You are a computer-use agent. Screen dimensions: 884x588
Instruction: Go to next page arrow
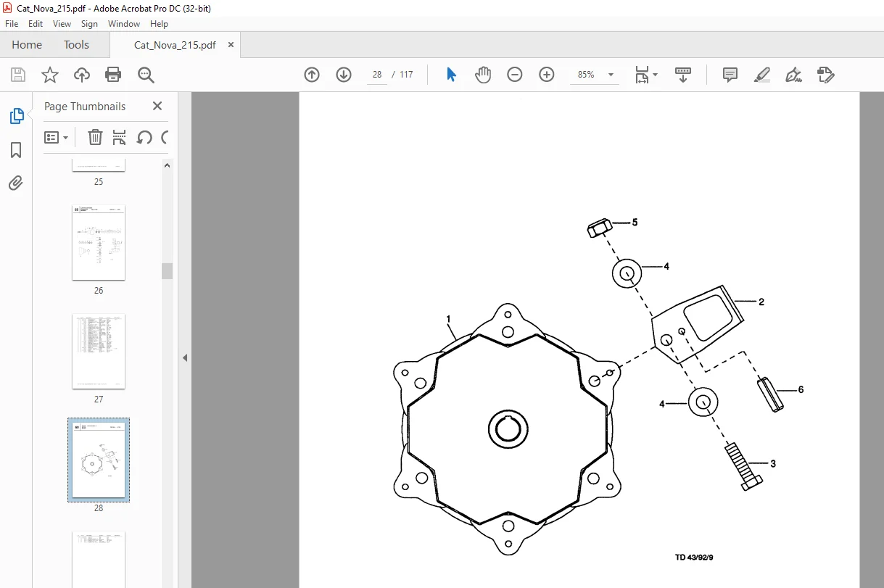[344, 75]
